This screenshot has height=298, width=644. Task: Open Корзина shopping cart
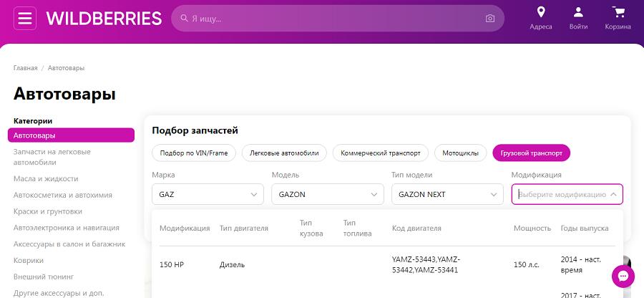tap(618, 19)
